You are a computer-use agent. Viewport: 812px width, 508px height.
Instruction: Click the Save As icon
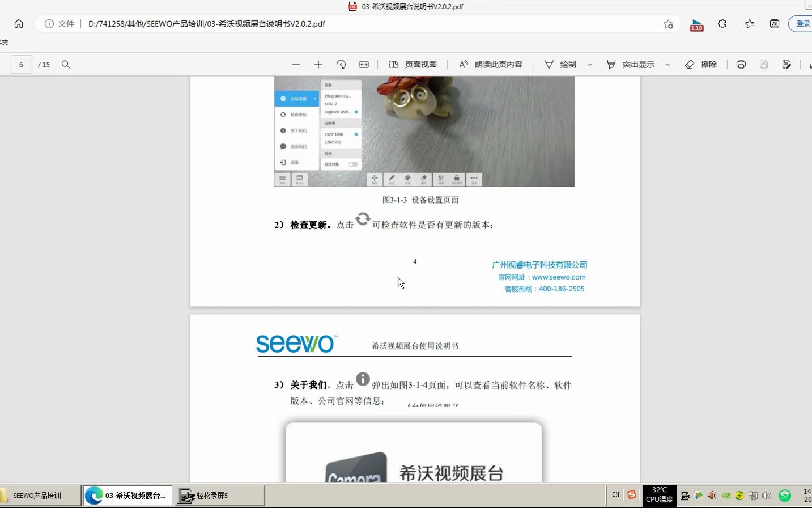(x=787, y=65)
